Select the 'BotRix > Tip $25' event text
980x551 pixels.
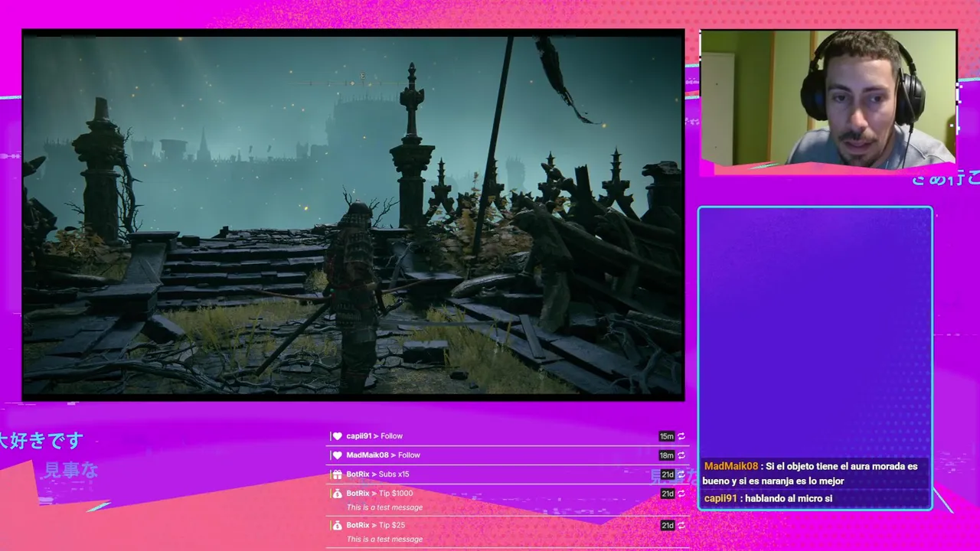[375, 525]
